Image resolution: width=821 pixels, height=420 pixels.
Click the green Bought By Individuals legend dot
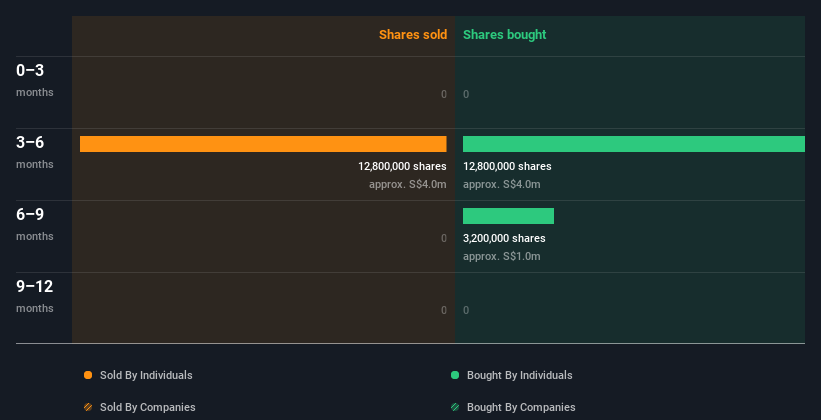[x=455, y=375]
